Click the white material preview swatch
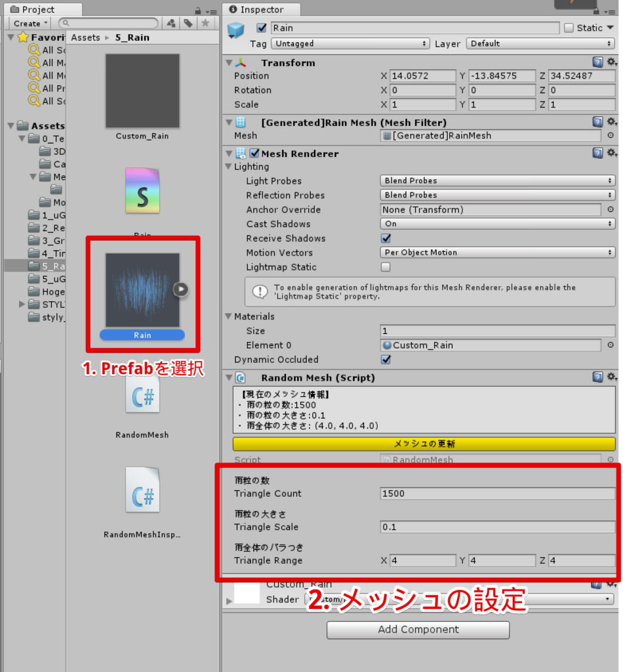 [247, 592]
